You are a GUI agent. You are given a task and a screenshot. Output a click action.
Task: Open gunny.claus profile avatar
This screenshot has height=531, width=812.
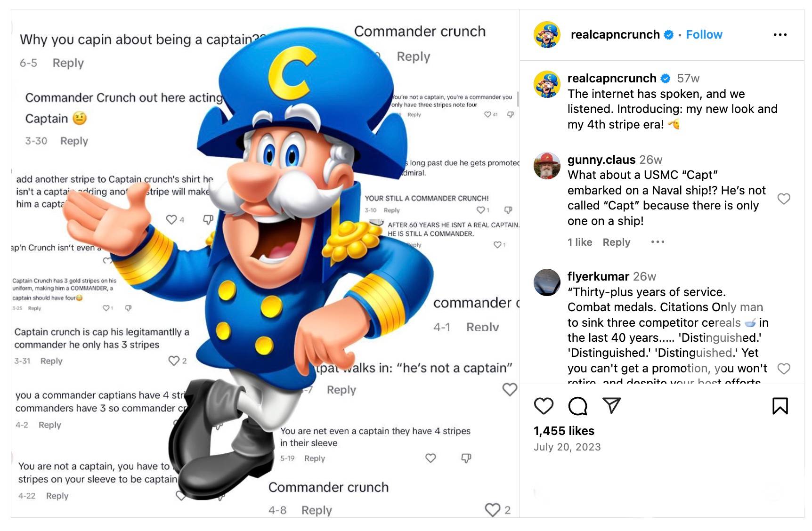[x=547, y=166]
